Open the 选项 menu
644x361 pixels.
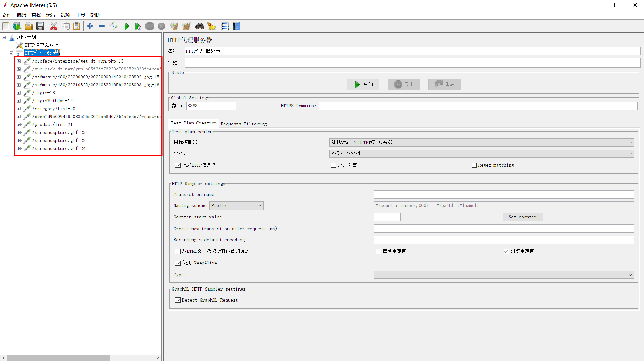pos(65,15)
